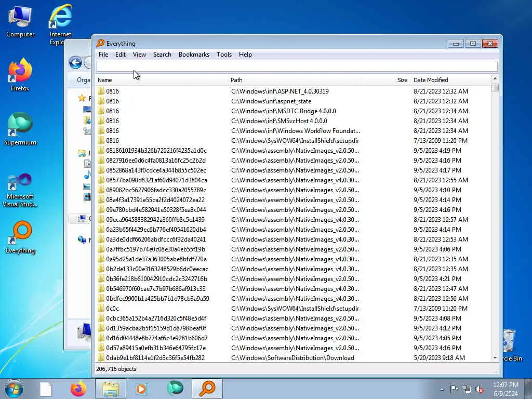Select the 0816 folder in ASP.NET_4.0.30319
The height and width of the screenshot is (399, 532).
(294, 91)
